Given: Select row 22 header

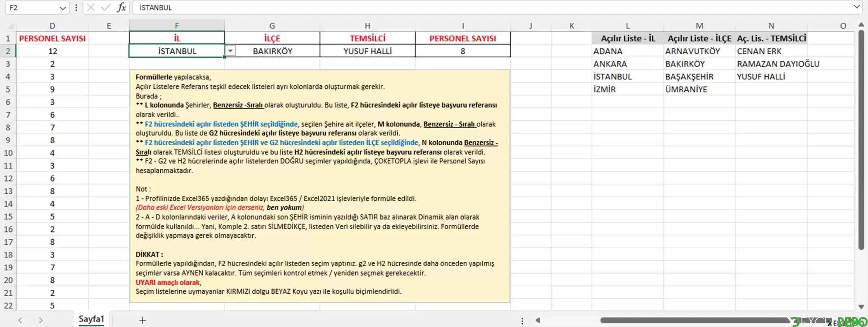Looking at the screenshot, I should click(8, 305).
